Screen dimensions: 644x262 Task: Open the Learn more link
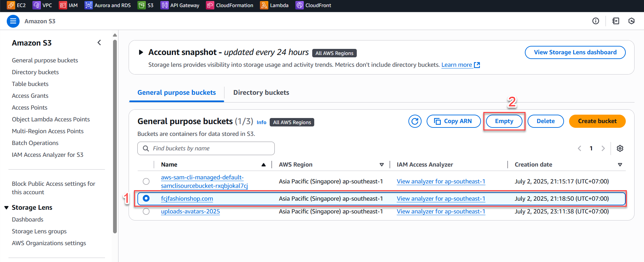461,65
